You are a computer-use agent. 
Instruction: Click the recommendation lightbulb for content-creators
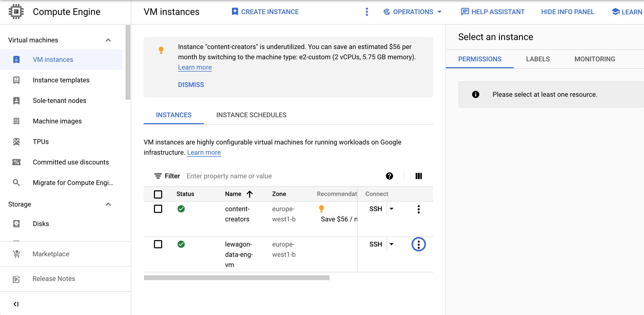(321, 209)
